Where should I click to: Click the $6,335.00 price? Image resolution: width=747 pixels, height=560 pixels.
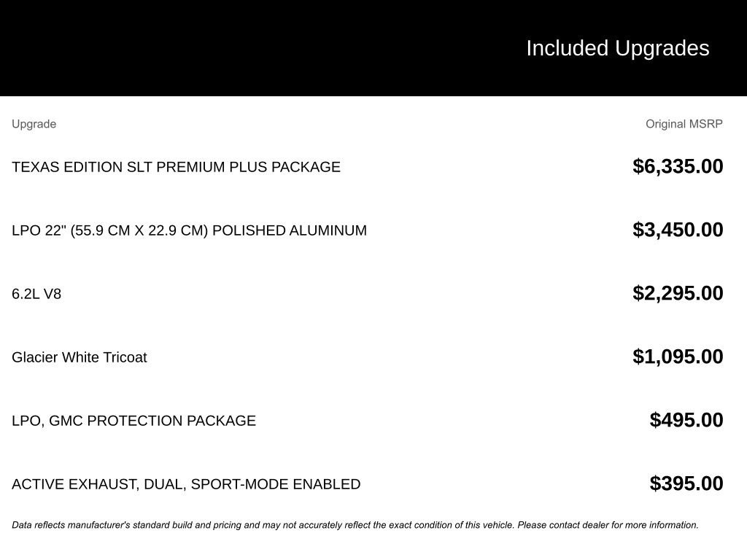[x=678, y=166]
